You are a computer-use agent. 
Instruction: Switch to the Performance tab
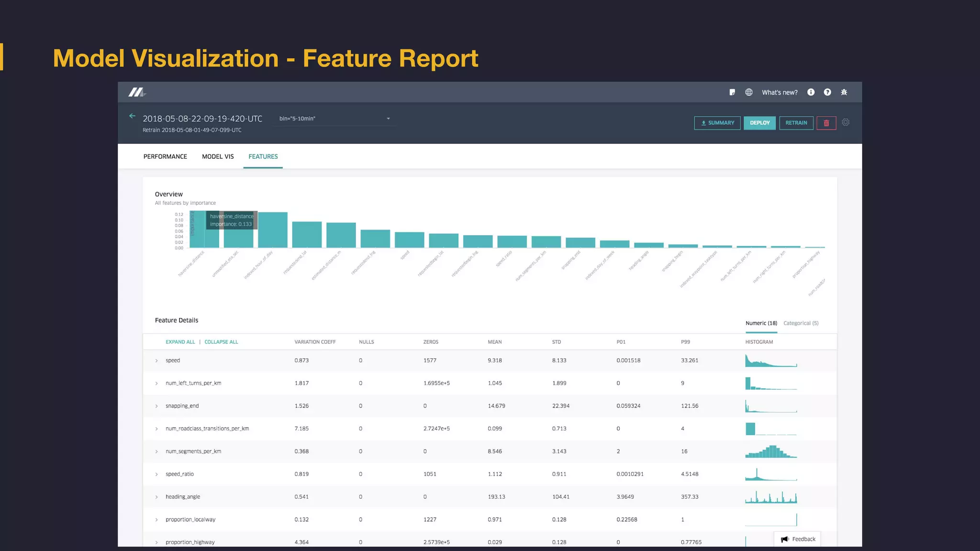coord(165,156)
